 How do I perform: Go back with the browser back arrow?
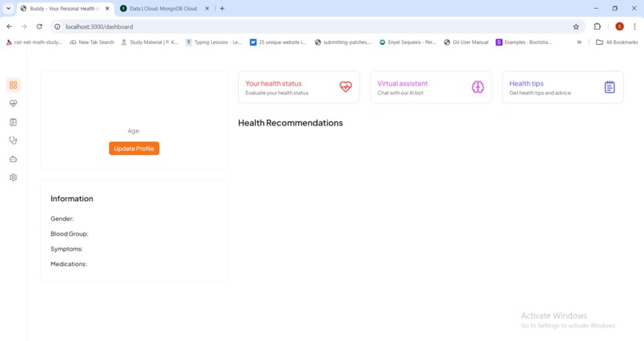pos(10,26)
